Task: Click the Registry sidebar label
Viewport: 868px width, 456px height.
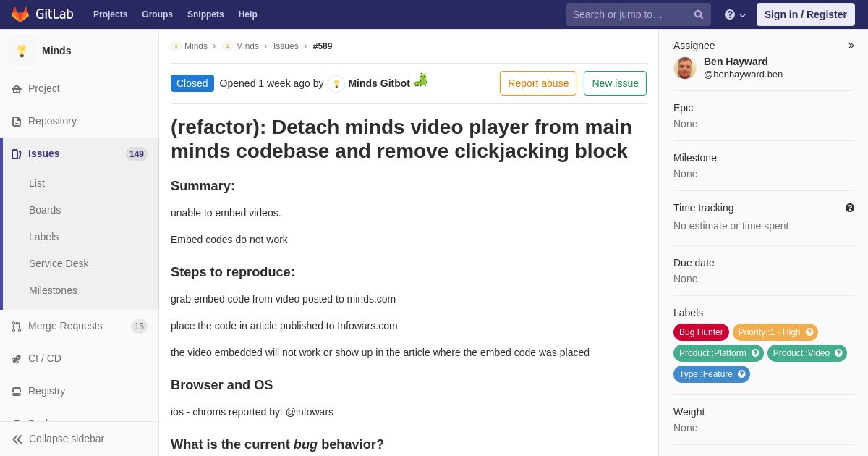Action: [46, 391]
